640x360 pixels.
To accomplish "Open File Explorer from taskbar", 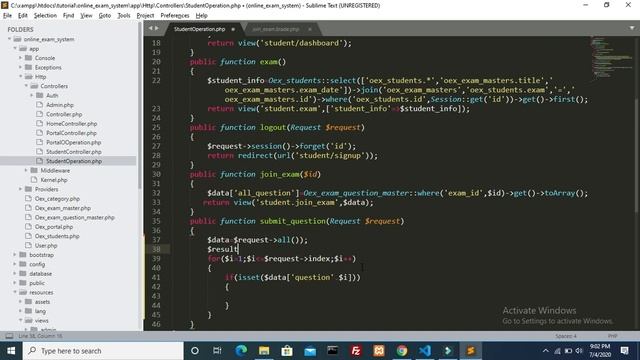I will pyautogui.click(x=264, y=351).
